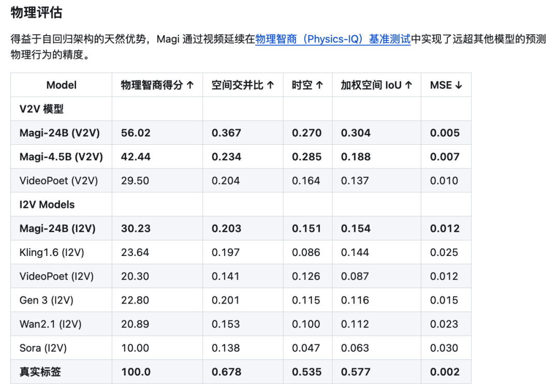Select the Magi-24B (V2V) row name
559x392 pixels.
(60, 133)
